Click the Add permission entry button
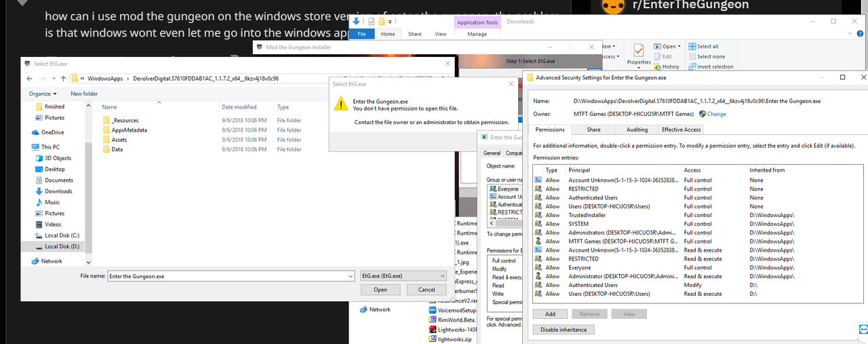868x344 pixels. (550, 314)
